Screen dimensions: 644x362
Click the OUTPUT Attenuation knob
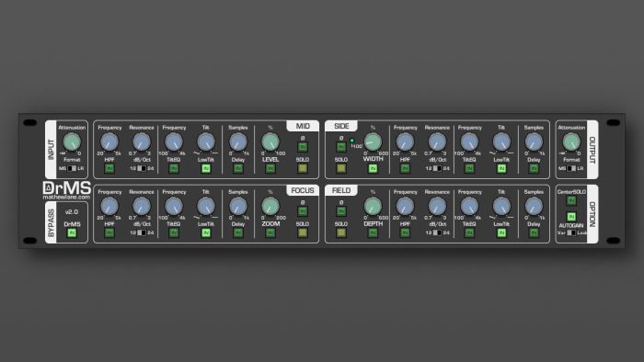coord(571,141)
